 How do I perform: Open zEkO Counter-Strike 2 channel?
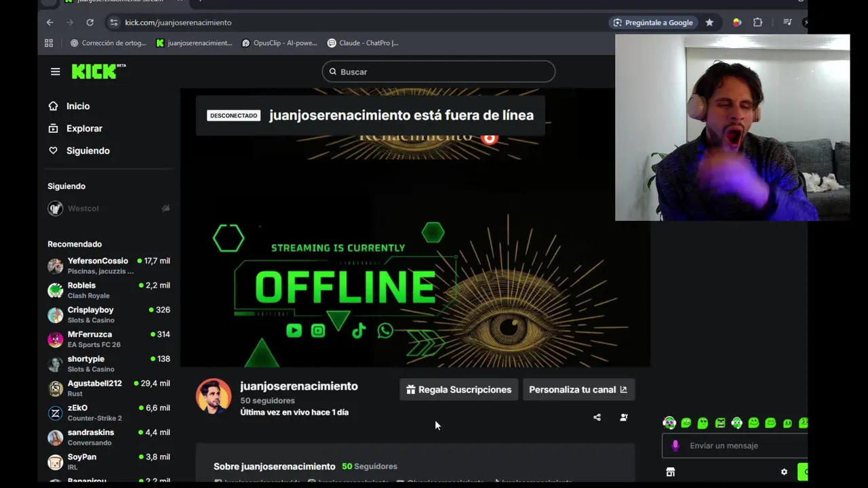tap(108, 413)
